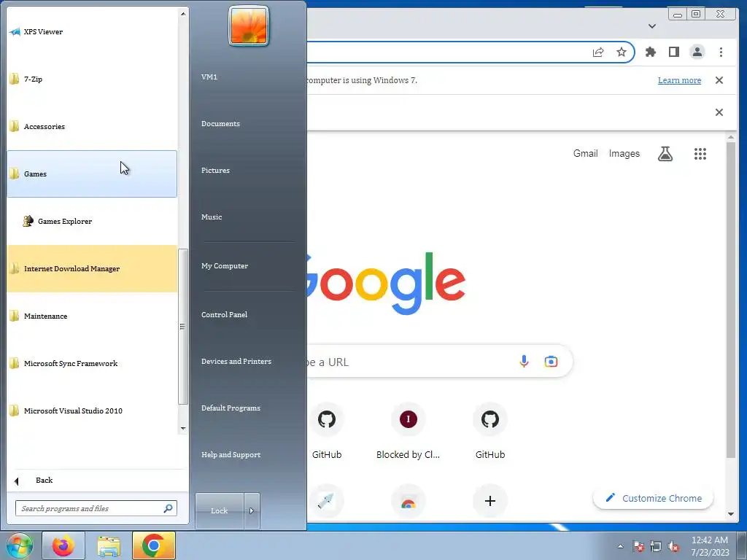The width and height of the screenshot is (747, 560).
Task: Open the Google apps grid
Action: [x=700, y=153]
